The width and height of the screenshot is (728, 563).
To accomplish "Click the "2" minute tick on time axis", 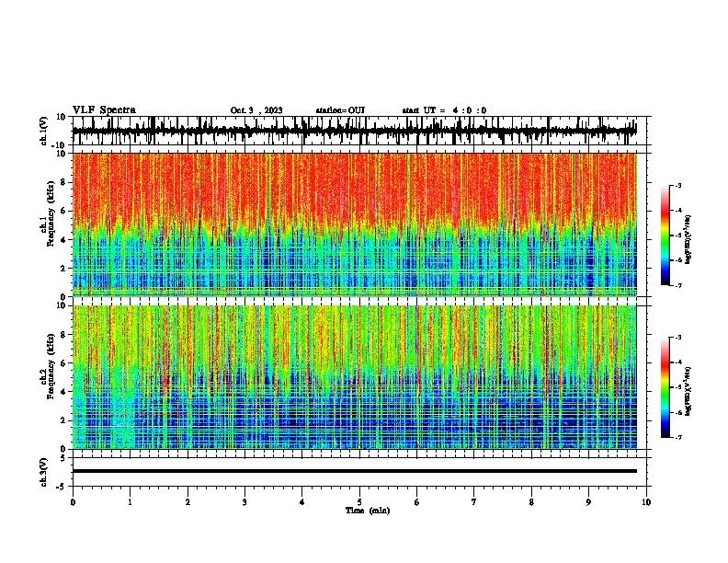I will 188,502.
